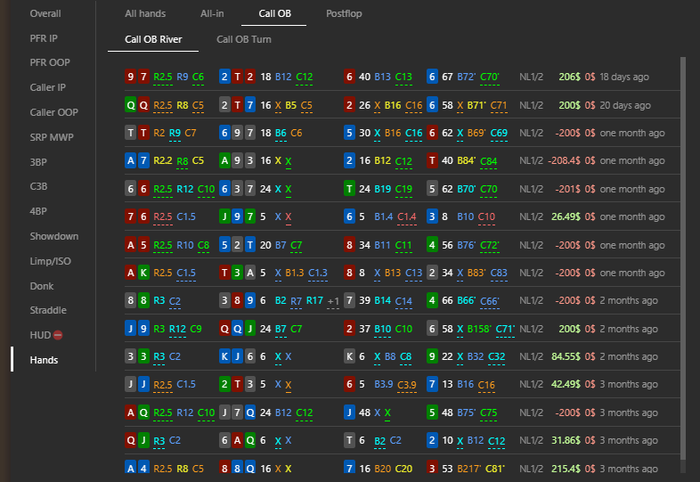Switch to the Postflop tab
The image size is (700, 482).
344,13
